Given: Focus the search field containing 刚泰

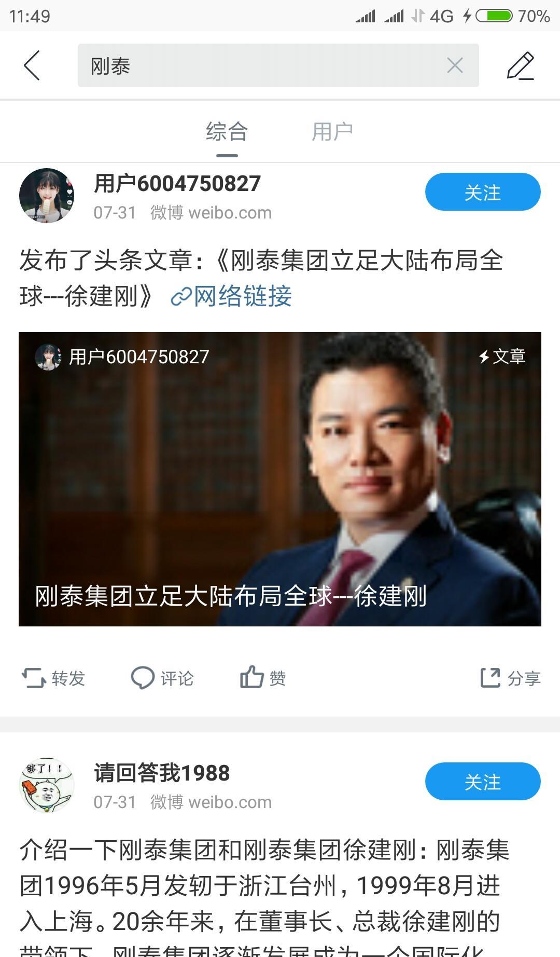Looking at the screenshot, I should [278, 65].
